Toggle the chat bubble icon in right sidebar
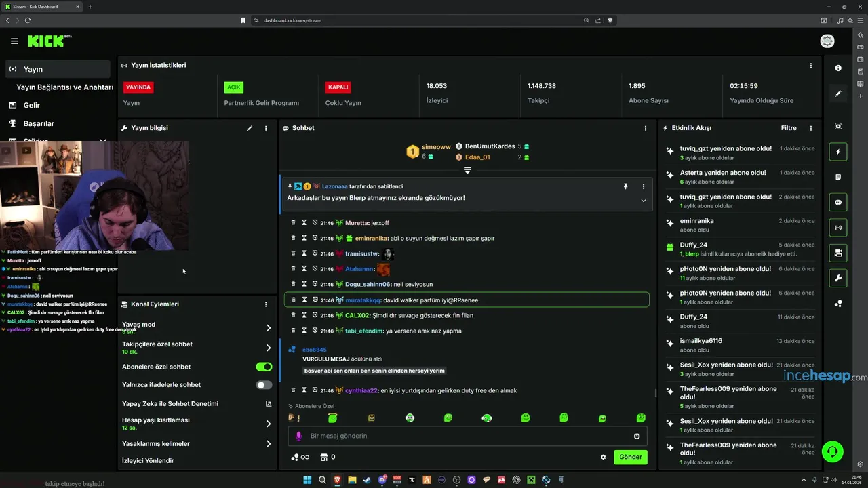Screen dimensions: 868x488 pos(838,202)
